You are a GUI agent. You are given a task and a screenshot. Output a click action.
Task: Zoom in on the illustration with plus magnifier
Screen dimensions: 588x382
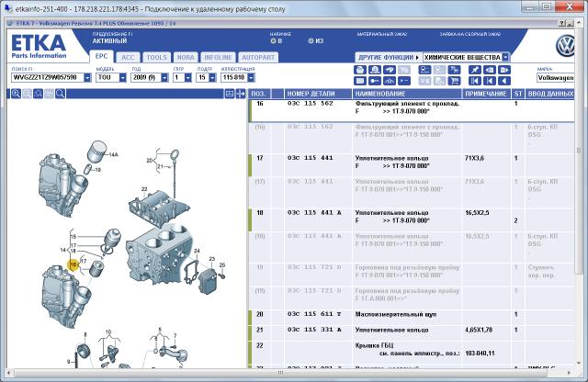[16, 94]
